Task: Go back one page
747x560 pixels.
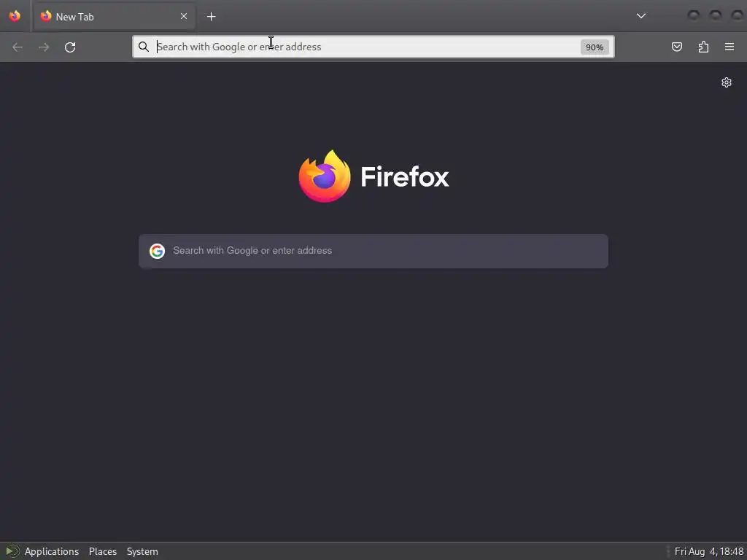Action: click(x=18, y=47)
